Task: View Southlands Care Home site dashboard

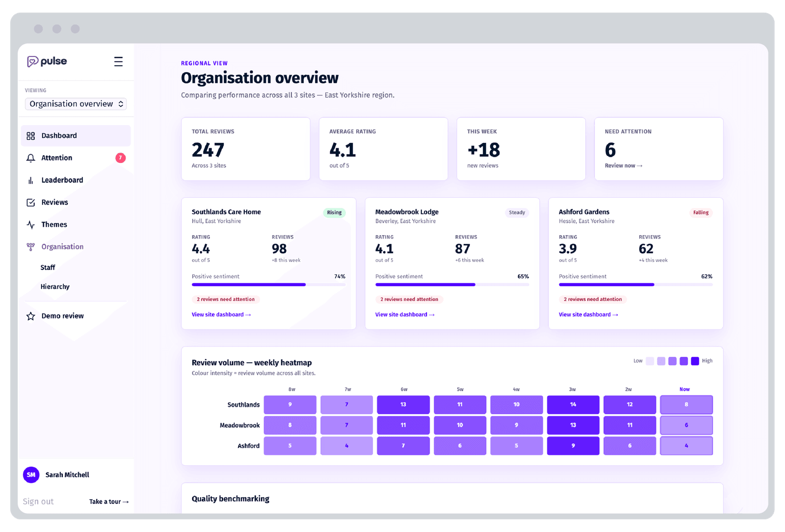Action: [x=221, y=315]
